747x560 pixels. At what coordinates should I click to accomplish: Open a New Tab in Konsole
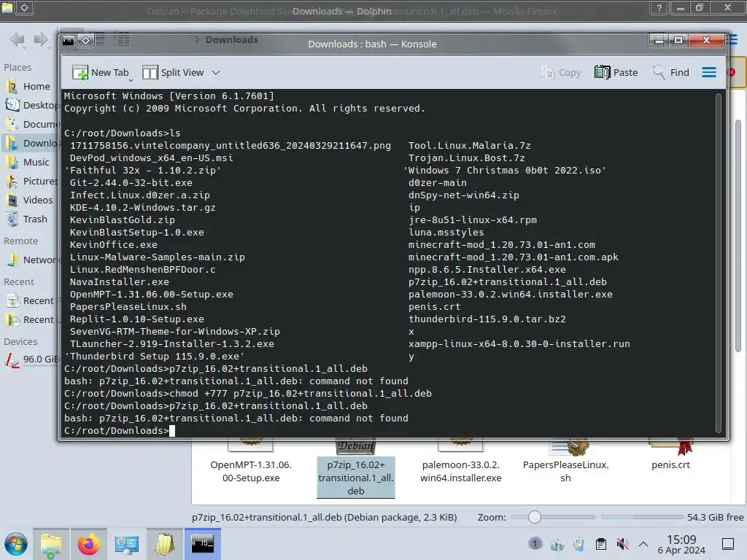pos(101,72)
